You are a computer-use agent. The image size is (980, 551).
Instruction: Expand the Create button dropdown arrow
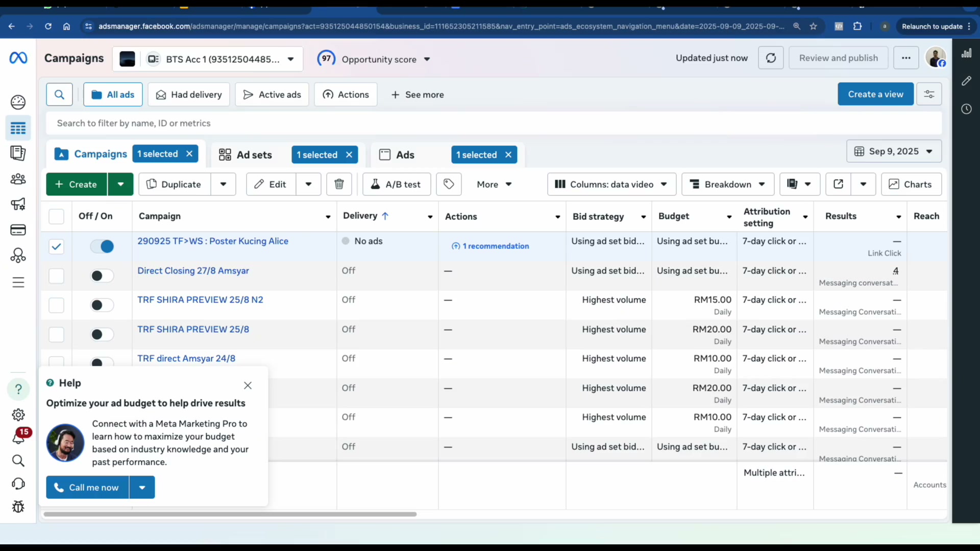tap(120, 184)
